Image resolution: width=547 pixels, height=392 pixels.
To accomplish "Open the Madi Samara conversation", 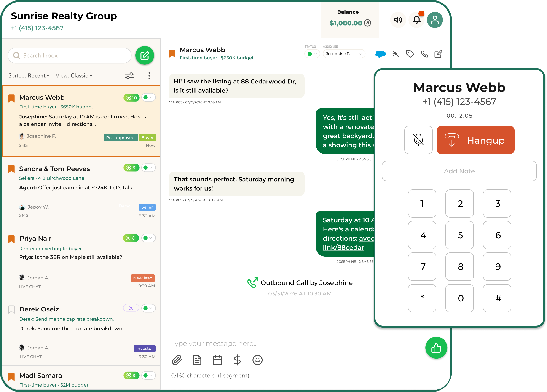I will 81,378.
